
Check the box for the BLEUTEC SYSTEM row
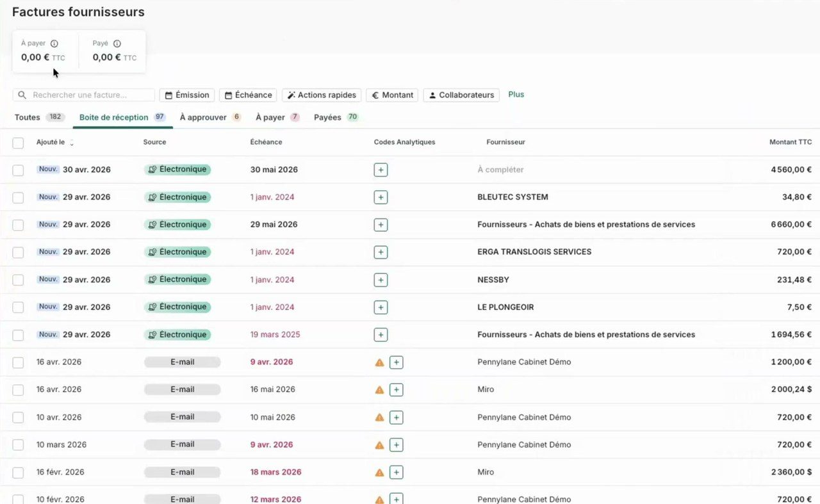[x=18, y=198]
